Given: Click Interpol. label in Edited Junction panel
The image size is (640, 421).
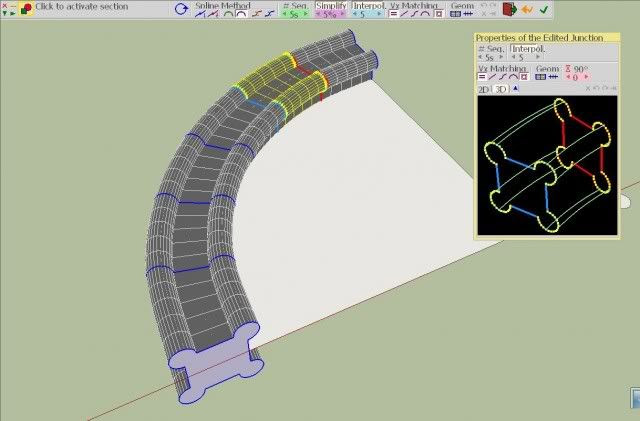Looking at the screenshot, I should click(x=528, y=49).
